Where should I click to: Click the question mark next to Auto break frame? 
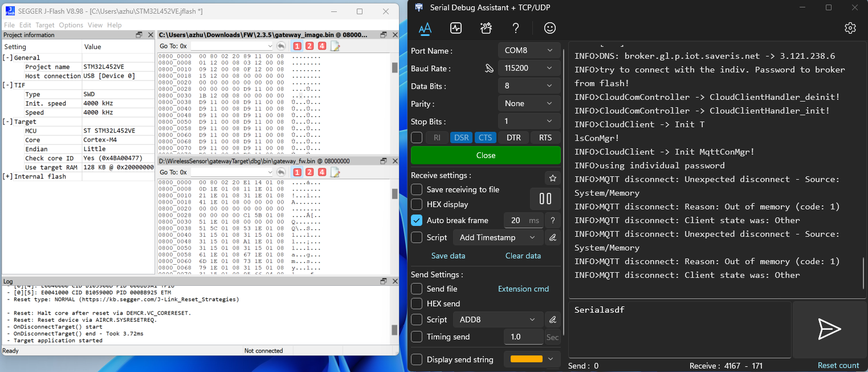point(552,220)
